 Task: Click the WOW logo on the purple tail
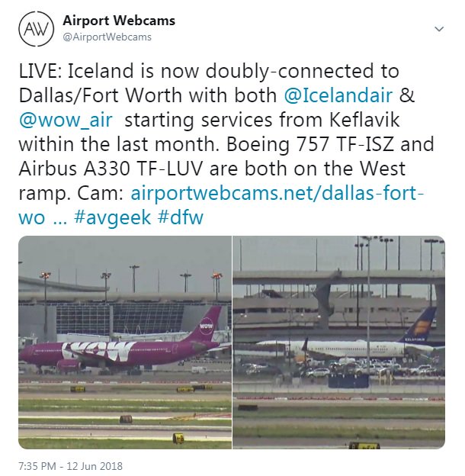(207, 326)
